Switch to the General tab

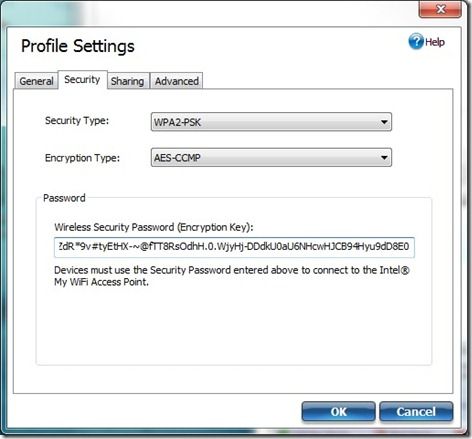[x=36, y=81]
